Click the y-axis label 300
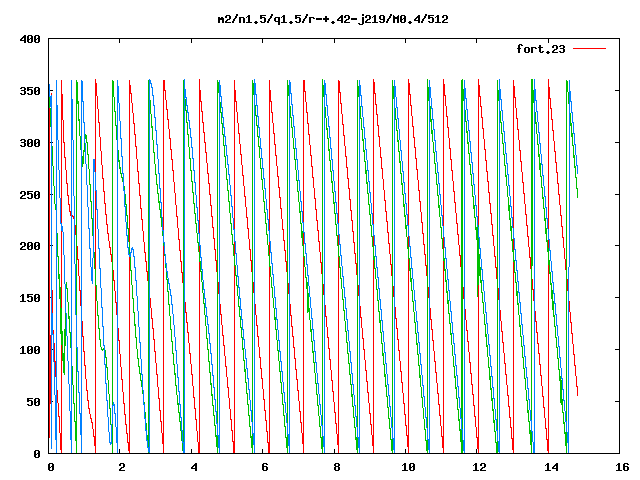Viewport: 640px width, 480px height. 30,143
